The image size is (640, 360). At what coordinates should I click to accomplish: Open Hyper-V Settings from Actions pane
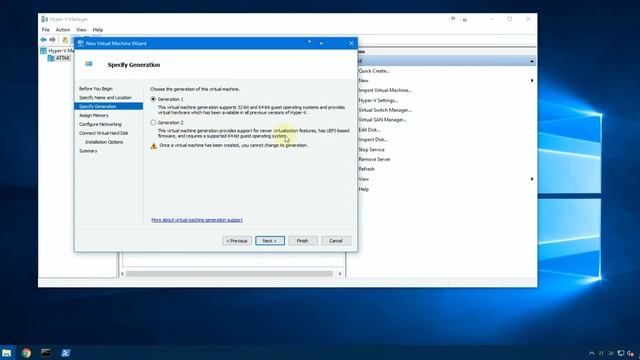click(378, 100)
